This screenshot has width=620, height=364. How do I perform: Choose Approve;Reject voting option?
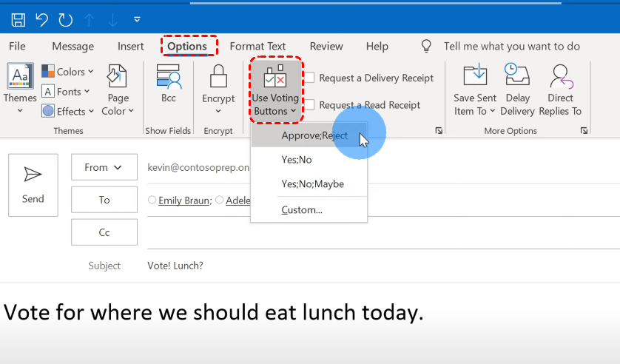(x=309, y=135)
